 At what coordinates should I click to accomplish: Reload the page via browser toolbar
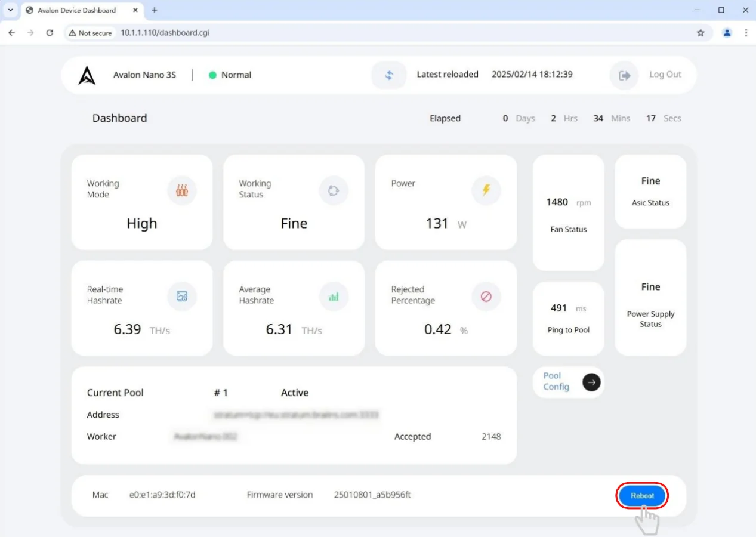[50, 33]
